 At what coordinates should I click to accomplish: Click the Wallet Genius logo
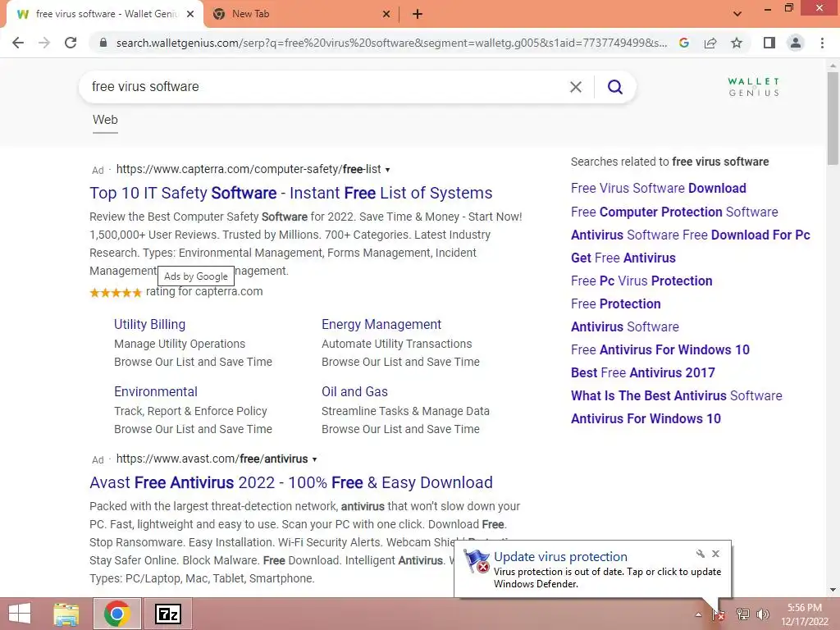tap(754, 87)
